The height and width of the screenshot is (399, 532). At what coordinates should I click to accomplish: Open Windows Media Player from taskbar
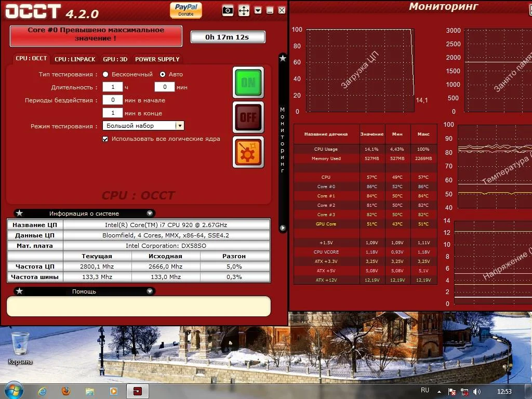click(114, 391)
